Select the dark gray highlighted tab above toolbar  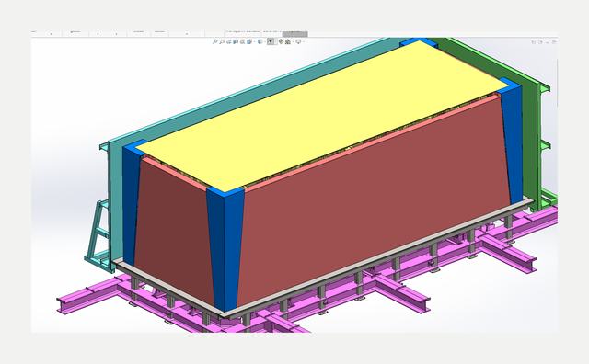[294, 34]
